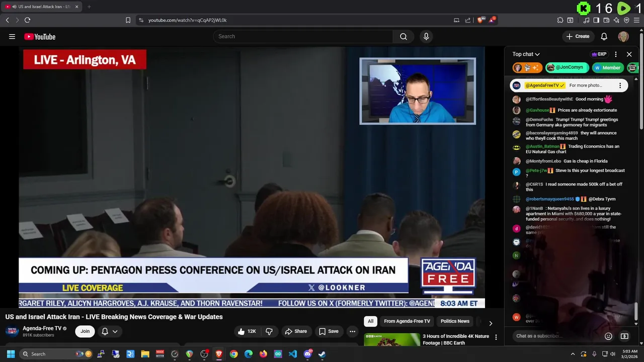Save the video to a playlist
This screenshot has height=362, width=644.
click(x=329, y=331)
